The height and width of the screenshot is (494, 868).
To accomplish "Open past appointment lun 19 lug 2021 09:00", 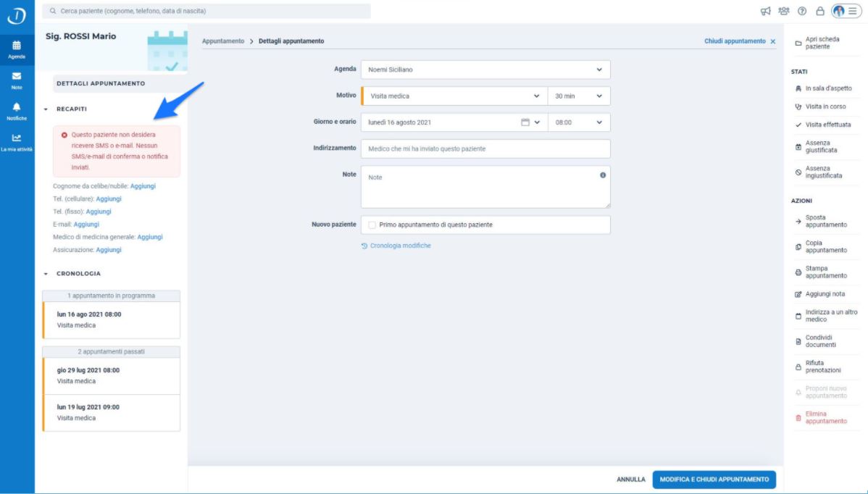I will [x=112, y=413].
